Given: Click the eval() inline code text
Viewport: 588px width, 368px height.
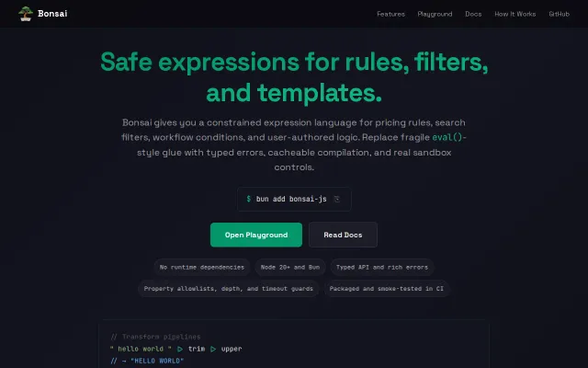Looking at the screenshot, I should [447, 137].
